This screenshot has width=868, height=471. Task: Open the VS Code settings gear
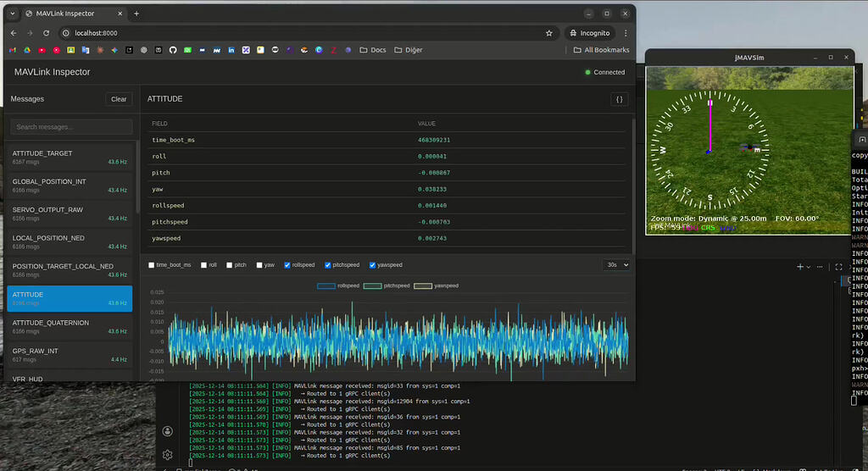pyautogui.click(x=168, y=455)
